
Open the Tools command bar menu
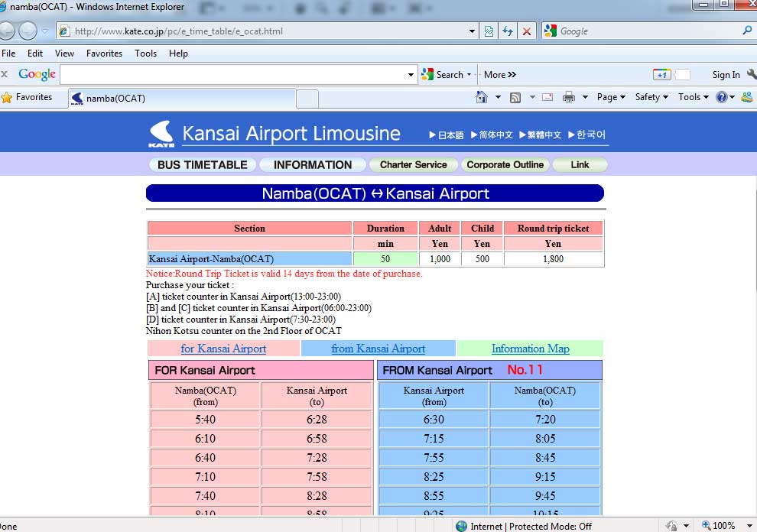(x=694, y=97)
